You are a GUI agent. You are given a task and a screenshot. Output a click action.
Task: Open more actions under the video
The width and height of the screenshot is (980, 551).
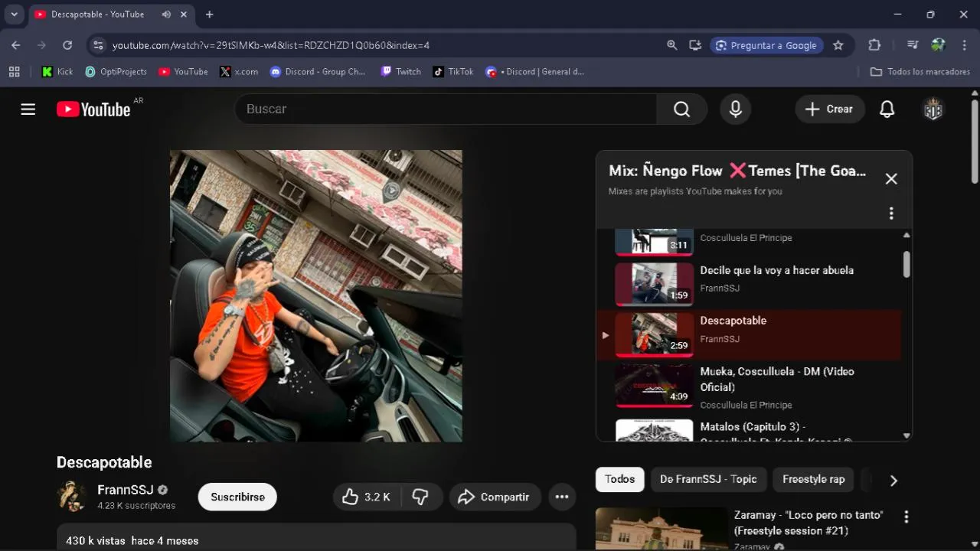(562, 497)
